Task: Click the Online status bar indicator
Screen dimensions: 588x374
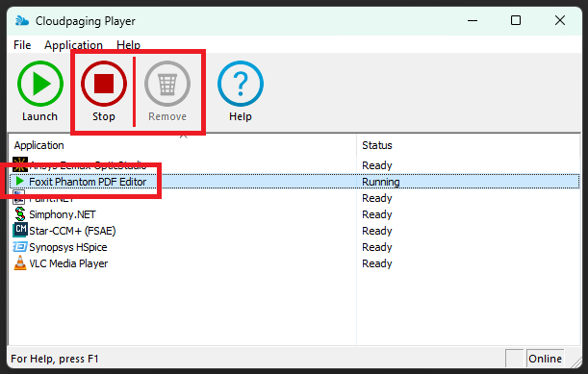Action: 545,359
